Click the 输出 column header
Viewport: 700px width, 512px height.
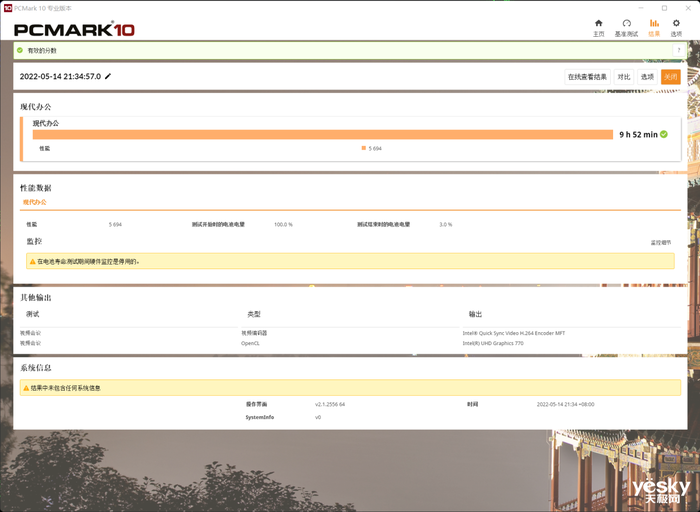click(x=475, y=314)
